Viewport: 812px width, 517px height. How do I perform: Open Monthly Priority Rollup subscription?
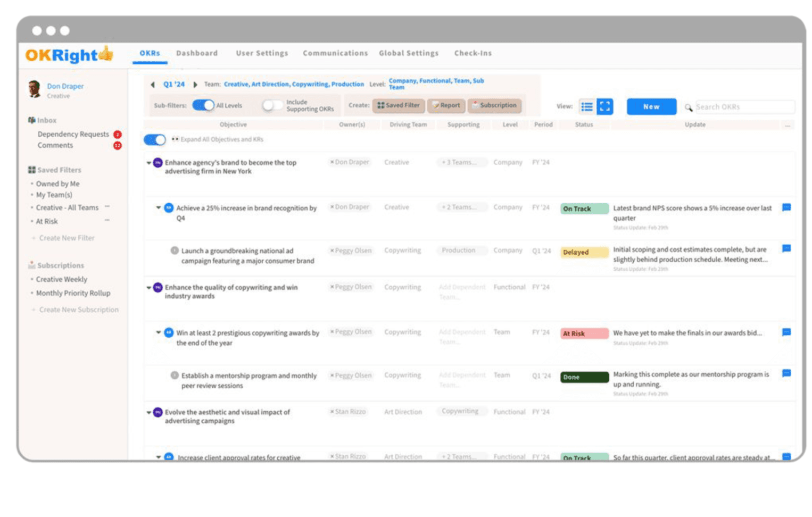pos(73,293)
